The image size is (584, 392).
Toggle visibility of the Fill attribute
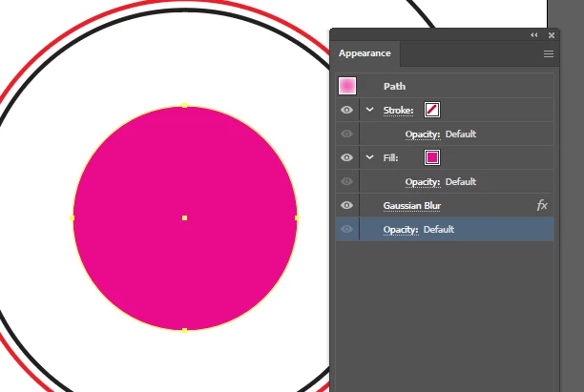[346, 157]
